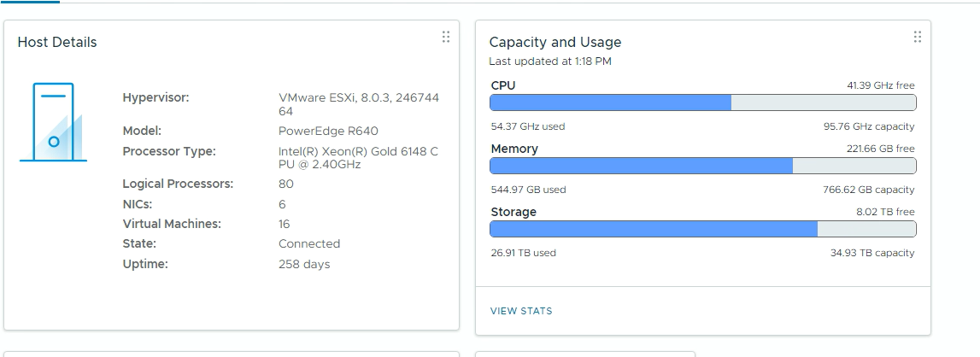
Task: Click the Host Details server icon
Action: [53, 122]
